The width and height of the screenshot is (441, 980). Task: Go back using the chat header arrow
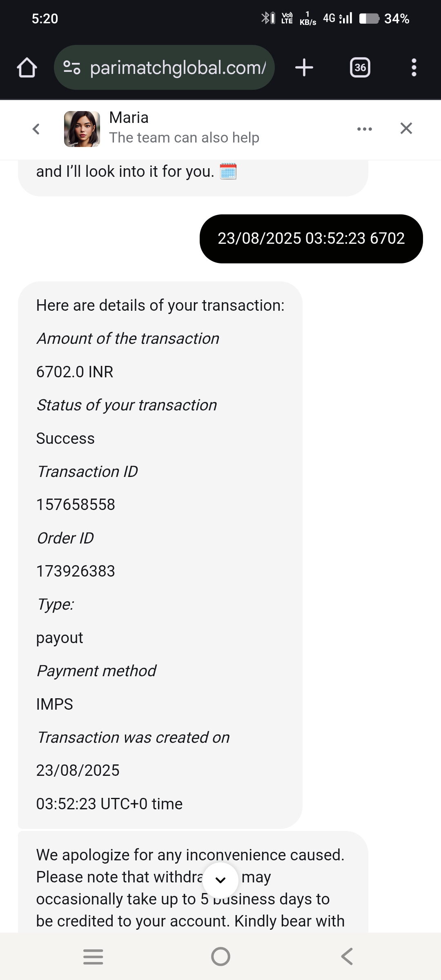click(36, 129)
